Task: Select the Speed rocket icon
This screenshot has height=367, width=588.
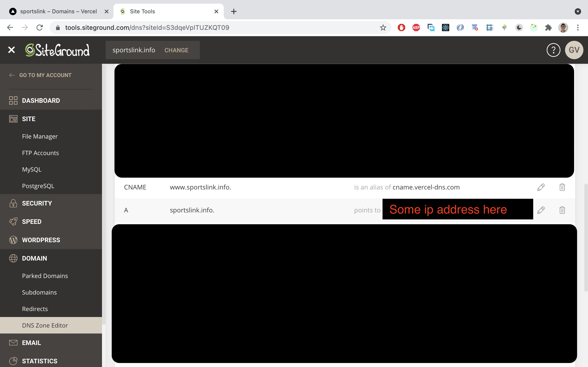Action: pyautogui.click(x=13, y=221)
